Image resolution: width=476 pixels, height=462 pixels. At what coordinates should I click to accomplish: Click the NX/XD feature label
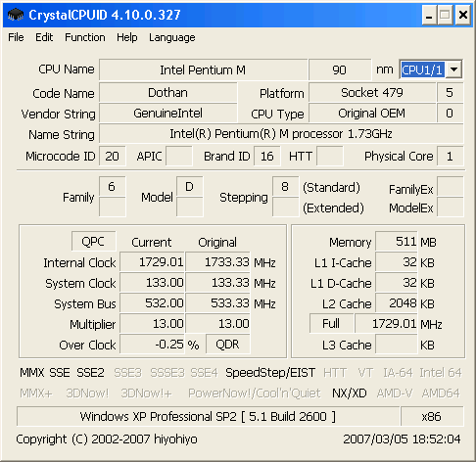pyautogui.click(x=350, y=393)
